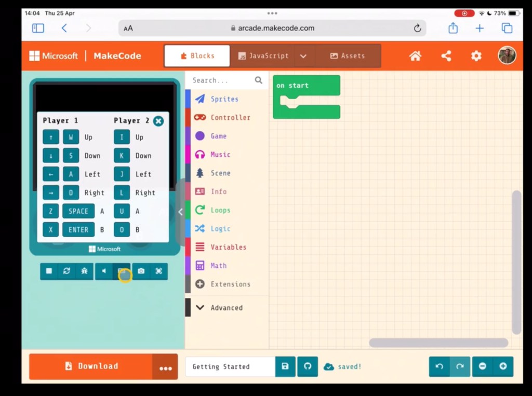Stop the simulator
The height and width of the screenshot is (396, 532).
tap(49, 271)
